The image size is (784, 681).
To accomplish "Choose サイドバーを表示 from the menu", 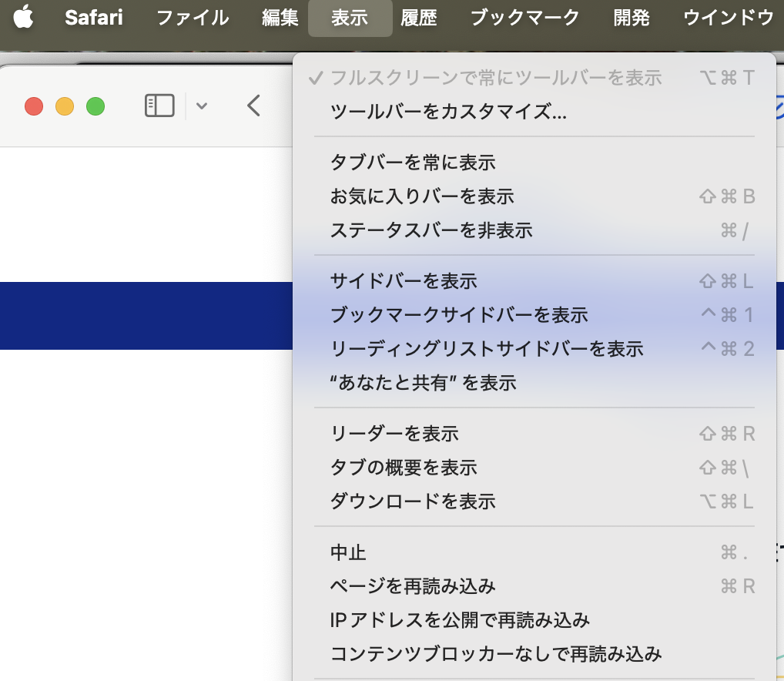I will (x=404, y=281).
